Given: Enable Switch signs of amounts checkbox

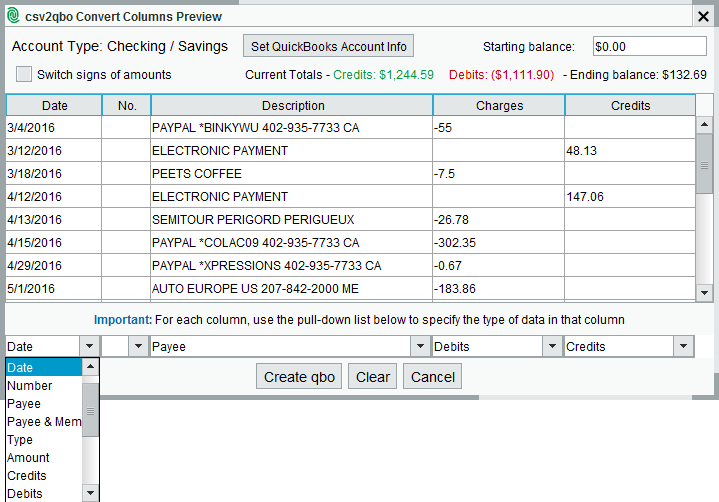Looking at the screenshot, I should tap(25, 75).
